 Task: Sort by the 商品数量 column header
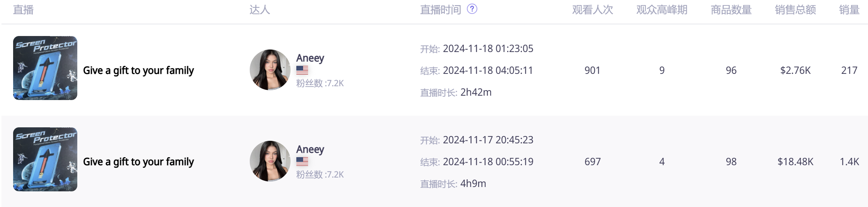point(731,10)
